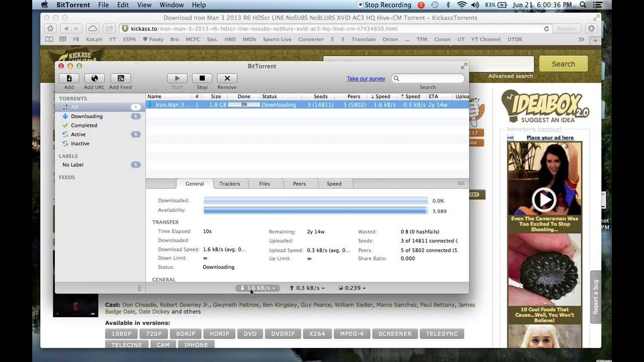Screen dimensions: 644x362
Task: Click the browser share icon
Action: (109, 29)
